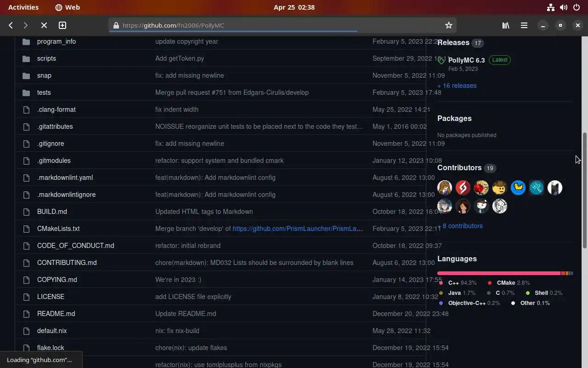Filter by C++ language 94.3%
Image resolution: width=588 pixels, height=368 pixels.
(458, 283)
